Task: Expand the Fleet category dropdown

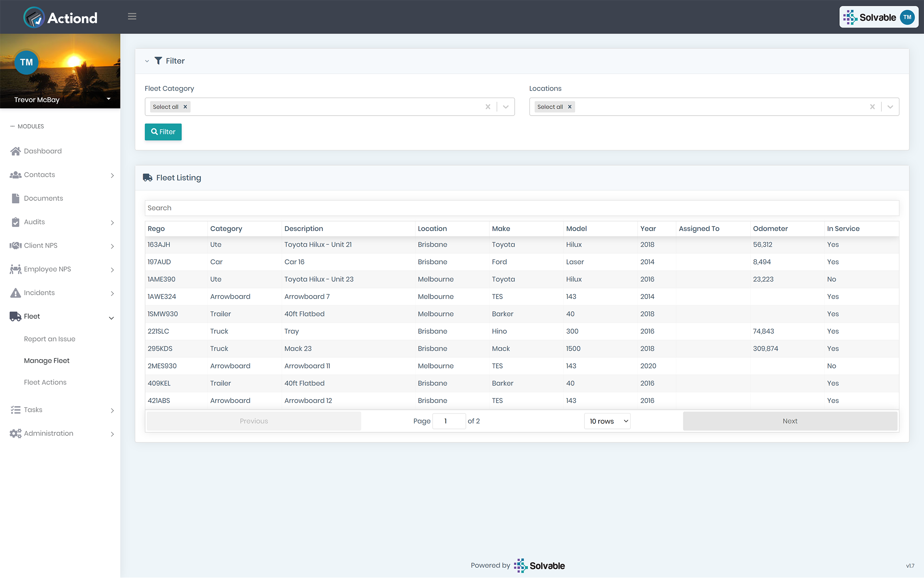Action: [x=505, y=106]
